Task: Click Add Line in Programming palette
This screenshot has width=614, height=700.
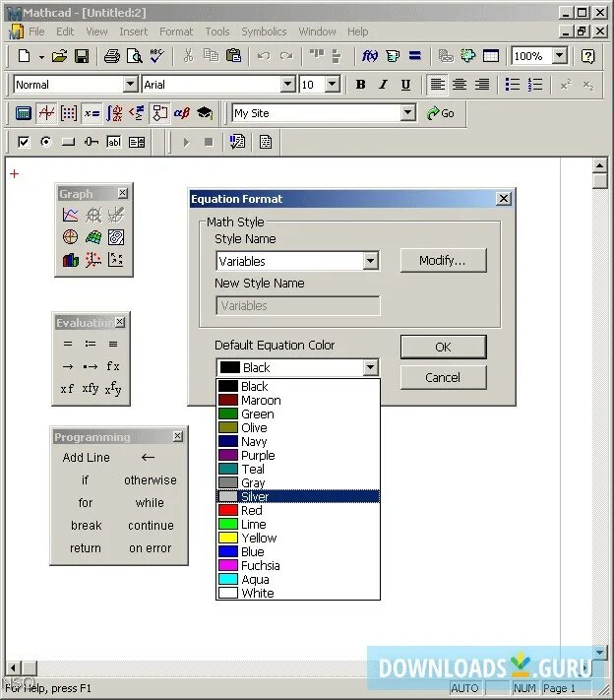Action: pyautogui.click(x=87, y=458)
